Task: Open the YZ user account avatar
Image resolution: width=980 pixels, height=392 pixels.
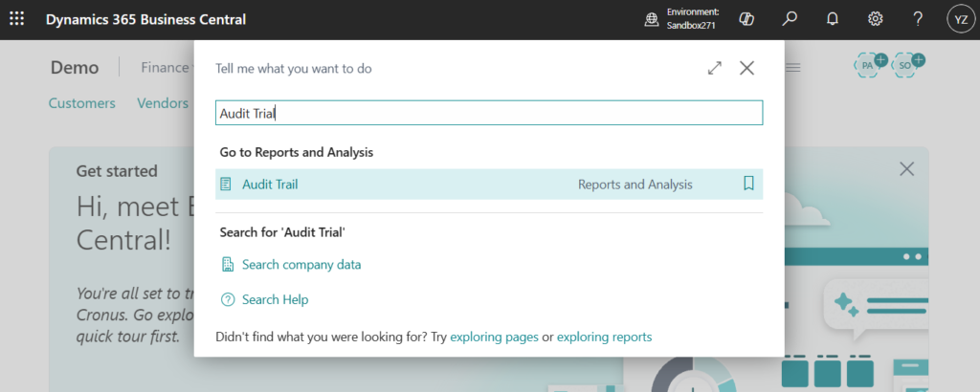Action: click(x=959, y=19)
